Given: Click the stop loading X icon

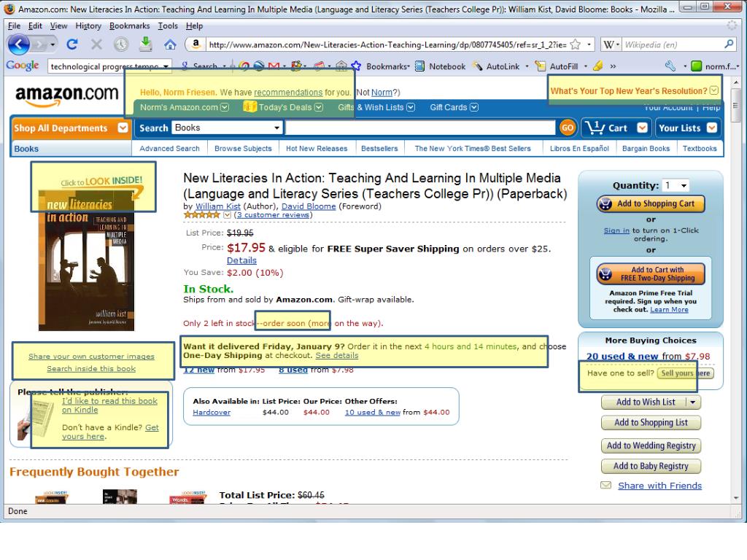Looking at the screenshot, I should pos(97,44).
